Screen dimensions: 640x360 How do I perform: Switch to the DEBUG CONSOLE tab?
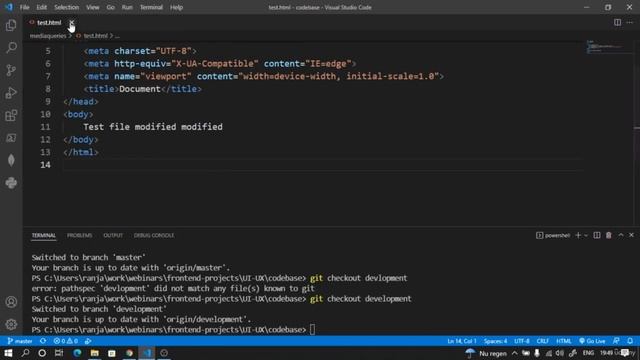click(154, 236)
